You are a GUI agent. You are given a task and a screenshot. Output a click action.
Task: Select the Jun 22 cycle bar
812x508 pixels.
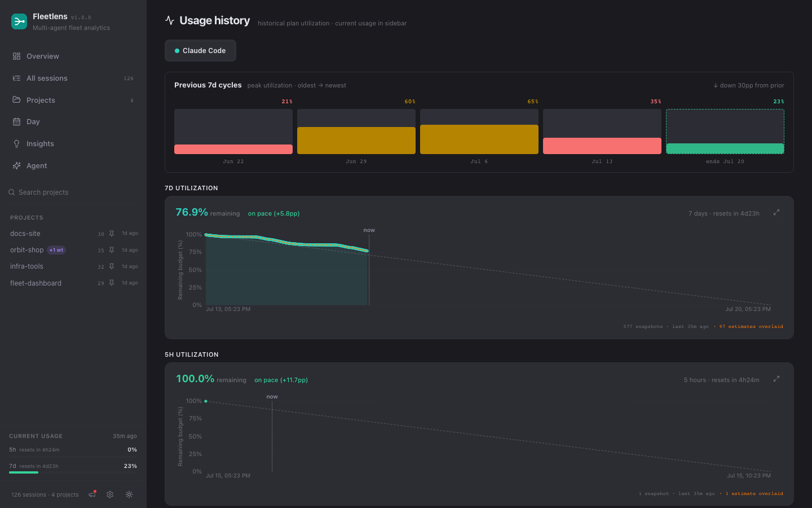(233, 132)
